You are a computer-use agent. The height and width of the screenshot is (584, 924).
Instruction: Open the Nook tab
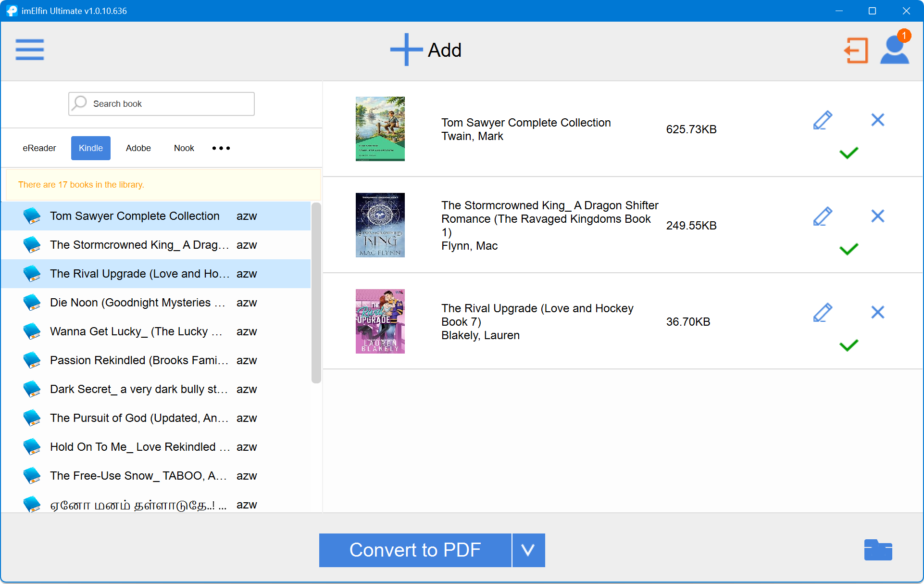tap(184, 148)
